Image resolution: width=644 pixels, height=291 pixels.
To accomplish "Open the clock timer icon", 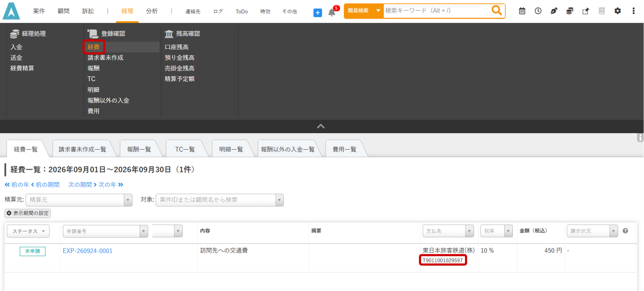I will point(538,11).
